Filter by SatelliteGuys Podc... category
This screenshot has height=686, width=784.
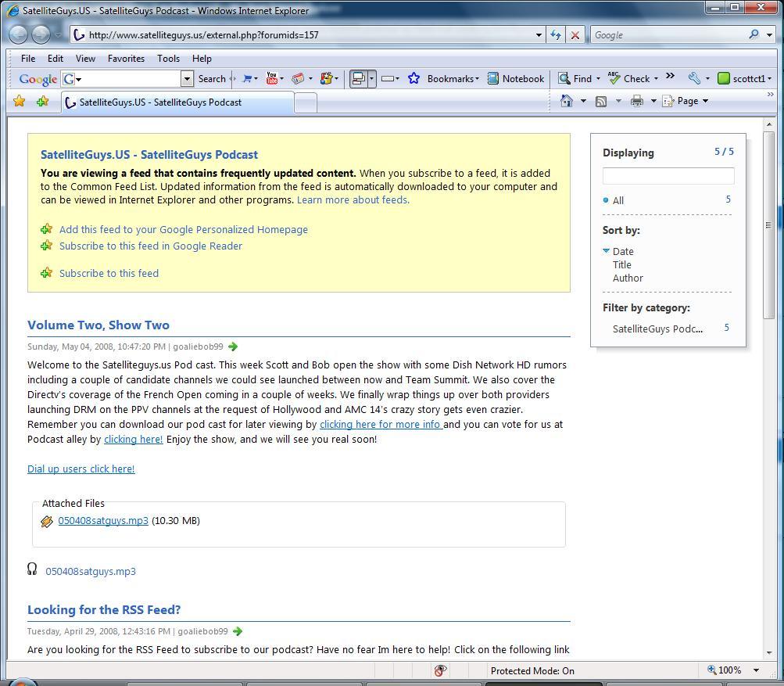[x=657, y=329]
